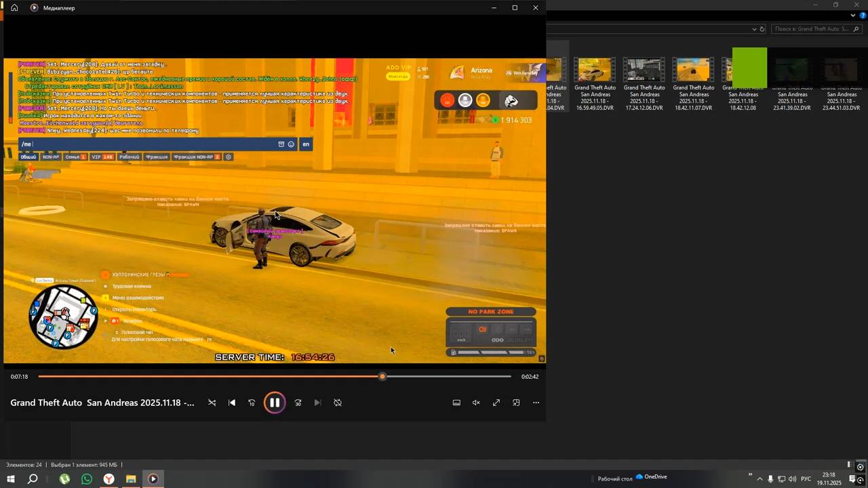Open WhatsApp from the taskbar

[x=87, y=479]
